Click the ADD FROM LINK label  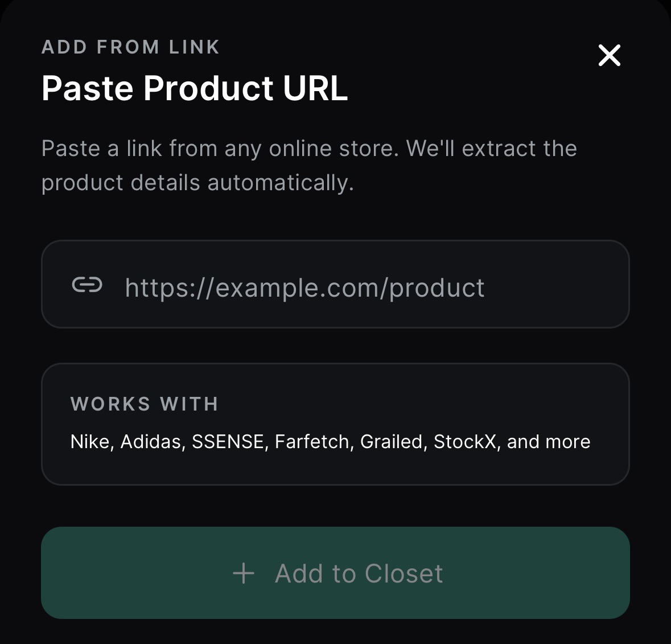[130, 47]
